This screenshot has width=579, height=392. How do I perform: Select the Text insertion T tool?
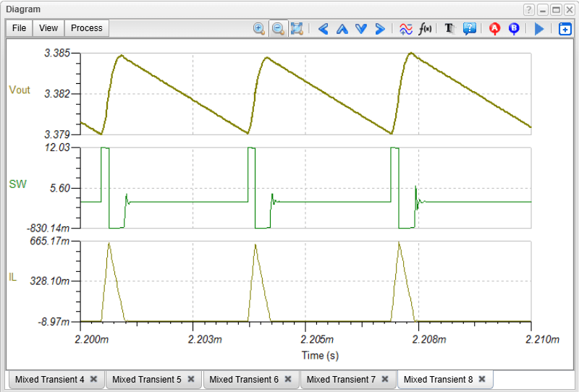[x=449, y=28]
